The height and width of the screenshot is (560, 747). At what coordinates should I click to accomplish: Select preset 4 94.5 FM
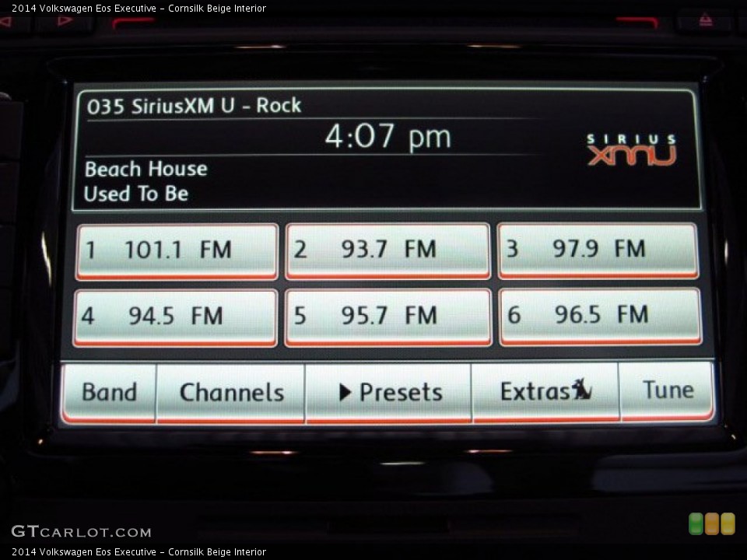[175, 317]
